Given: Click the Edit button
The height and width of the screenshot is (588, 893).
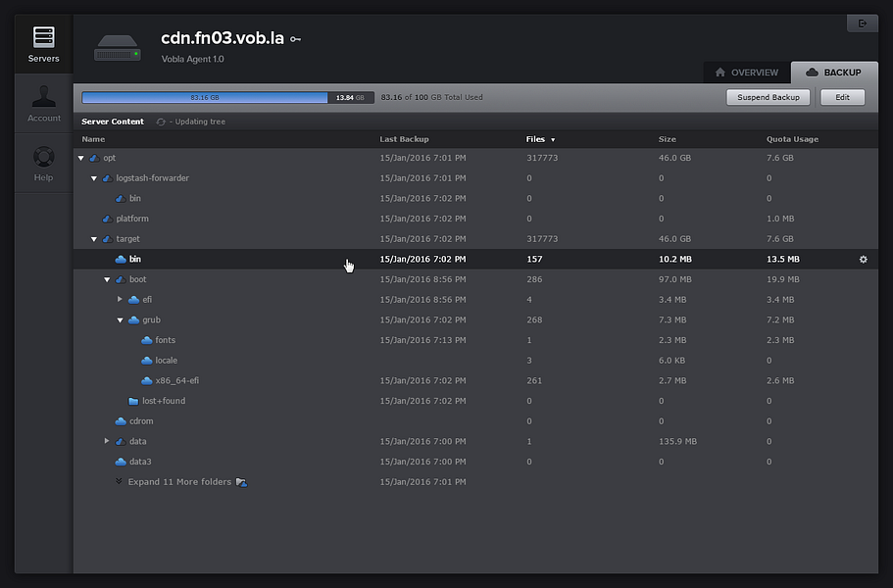Looking at the screenshot, I should pos(842,97).
